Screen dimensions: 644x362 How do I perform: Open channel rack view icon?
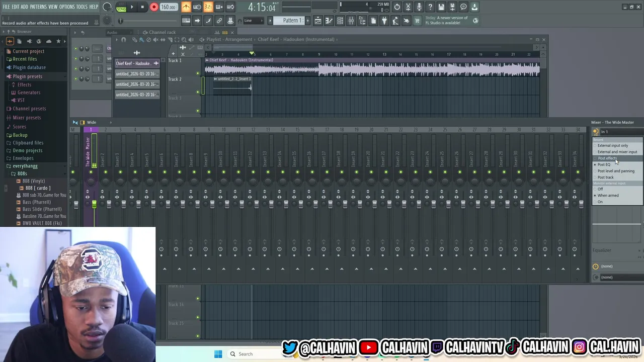(340, 21)
